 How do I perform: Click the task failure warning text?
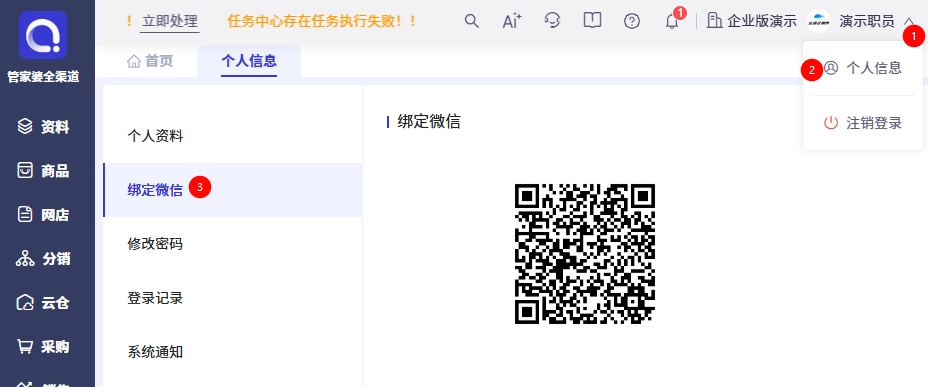(x=322, y=22)
